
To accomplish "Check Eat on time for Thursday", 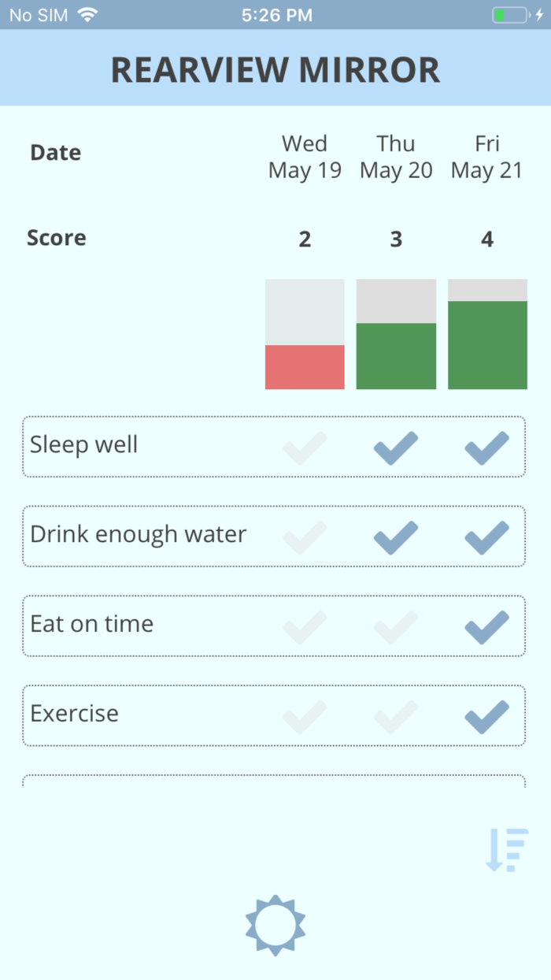I will (x=396, y=628).
